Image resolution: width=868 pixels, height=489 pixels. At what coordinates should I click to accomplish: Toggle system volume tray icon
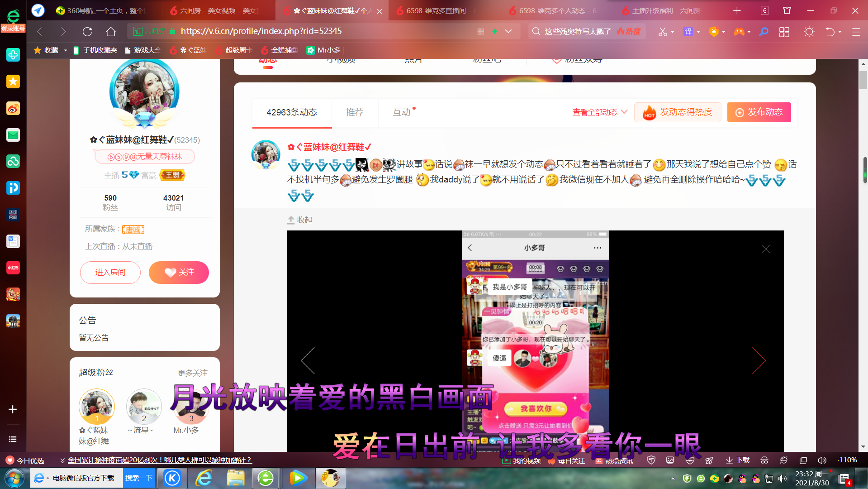point(783,479)
